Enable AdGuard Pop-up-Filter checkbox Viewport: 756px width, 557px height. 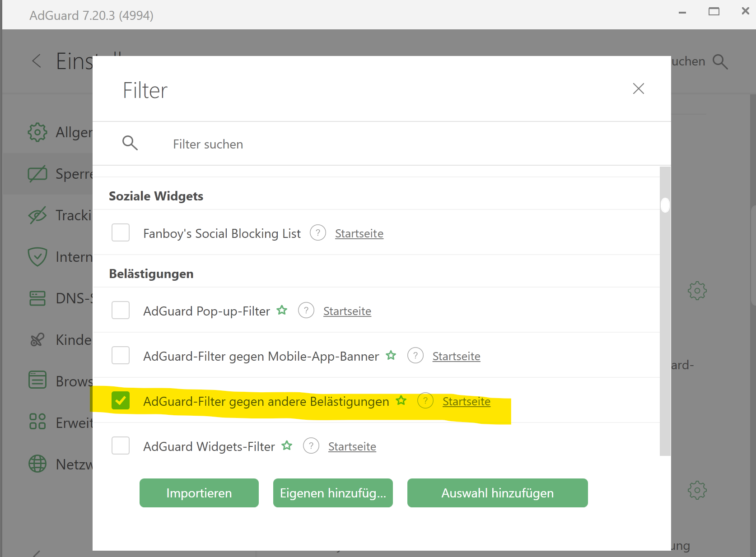(x=121, y=310)
